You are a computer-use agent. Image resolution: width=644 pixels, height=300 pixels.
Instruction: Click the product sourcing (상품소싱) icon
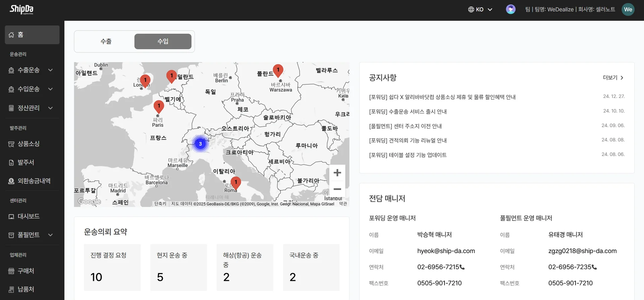(11, 144)
